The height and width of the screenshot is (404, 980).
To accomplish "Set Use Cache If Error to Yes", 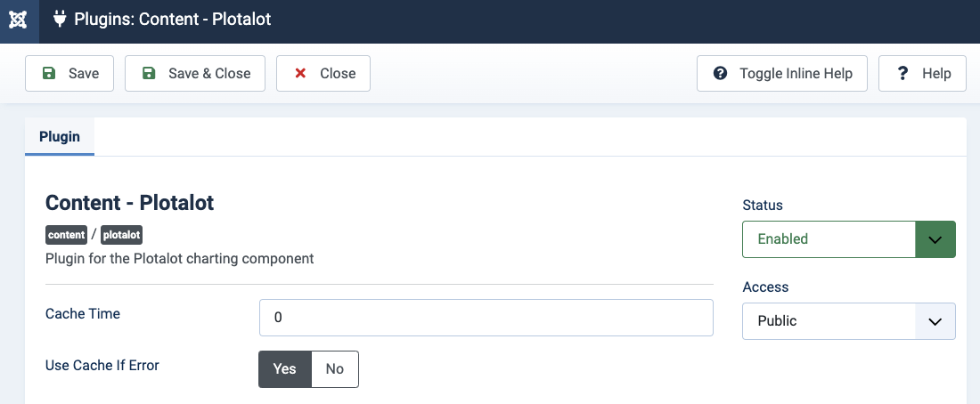I will pyautogui.click(x=285, y=368).
